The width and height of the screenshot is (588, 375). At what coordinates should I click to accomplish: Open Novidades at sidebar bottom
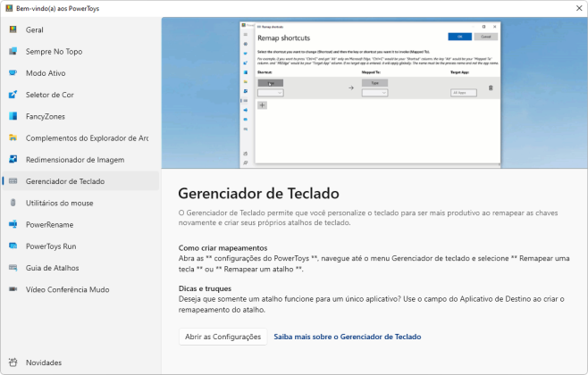[81, 362]
